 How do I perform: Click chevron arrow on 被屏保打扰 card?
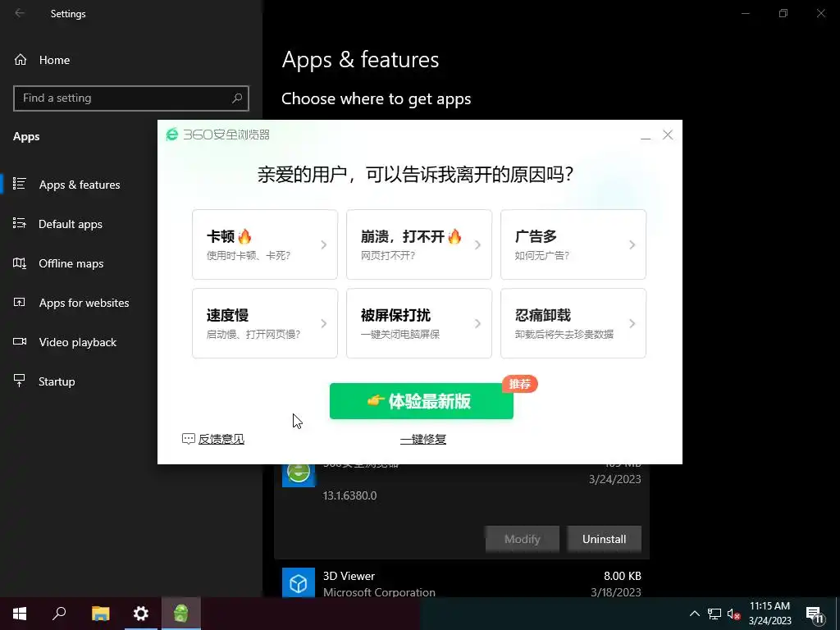pos(478,323)
